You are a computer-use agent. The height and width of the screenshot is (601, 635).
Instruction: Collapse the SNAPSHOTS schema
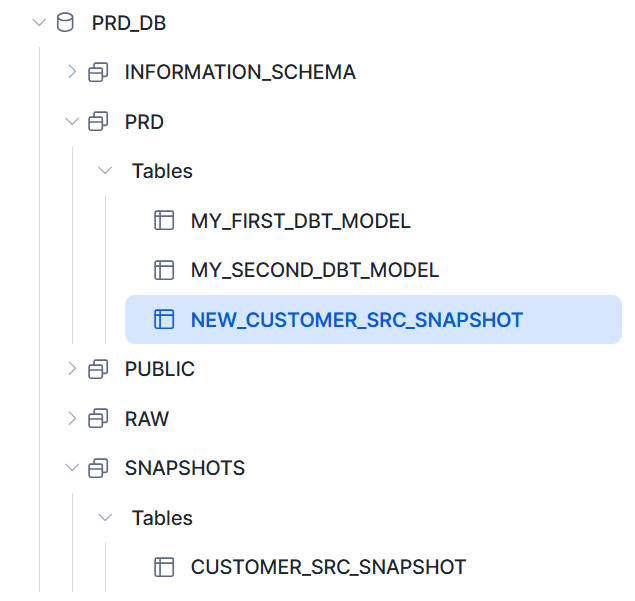(71, 468)
